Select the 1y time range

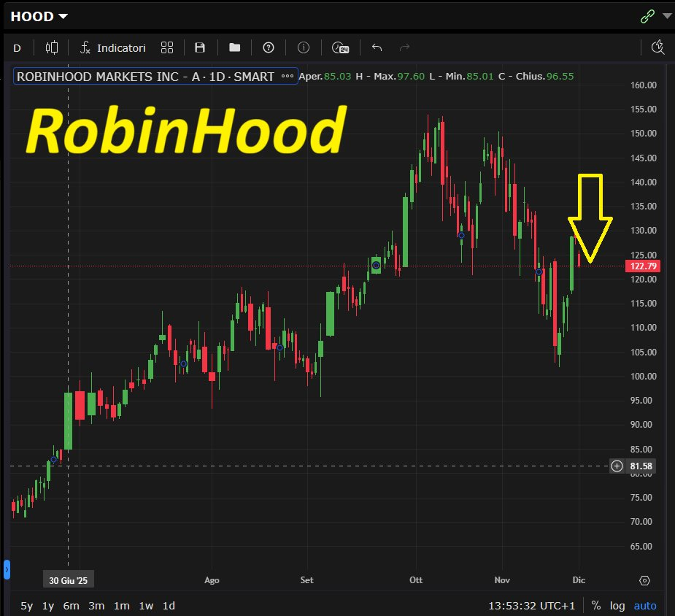click(48, 606)
